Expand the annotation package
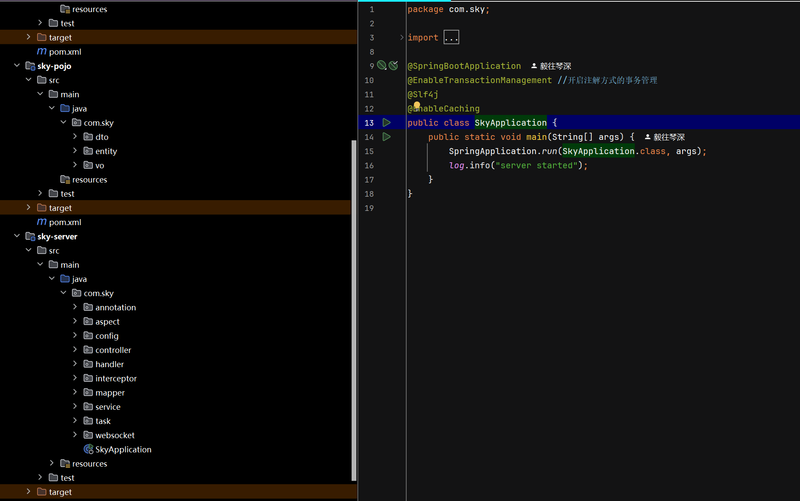This screenshot has width=800, height=501. (75, 307)
